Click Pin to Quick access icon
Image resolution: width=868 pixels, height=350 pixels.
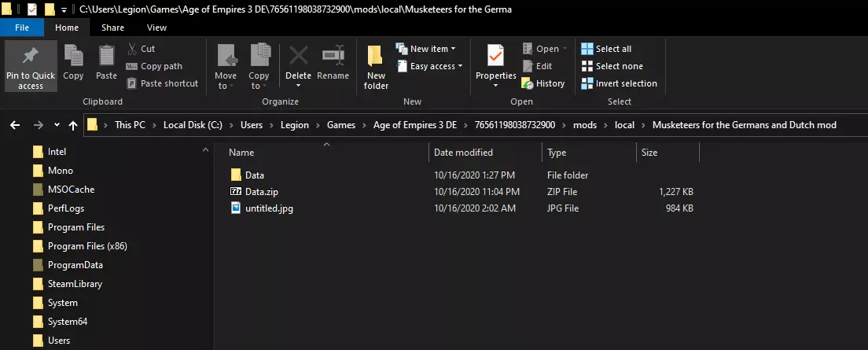click(31, 57)
